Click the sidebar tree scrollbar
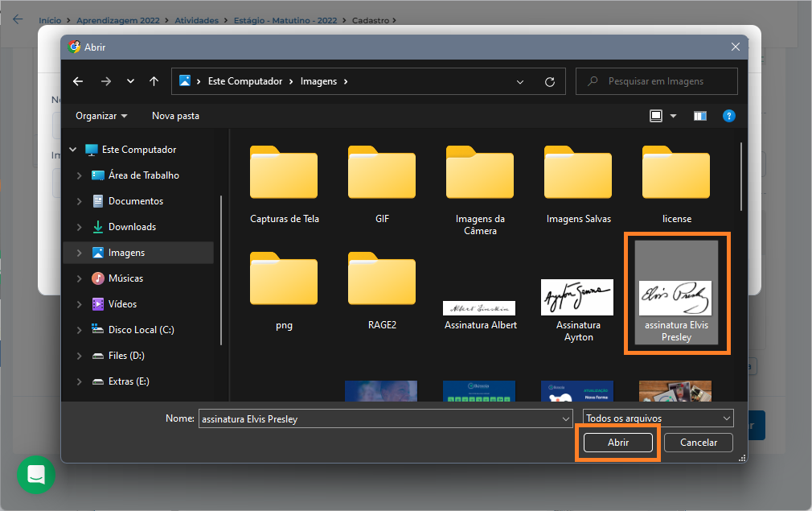Image resolution: width=812 pixels, height=511 pixels. [x=221, y=270]
